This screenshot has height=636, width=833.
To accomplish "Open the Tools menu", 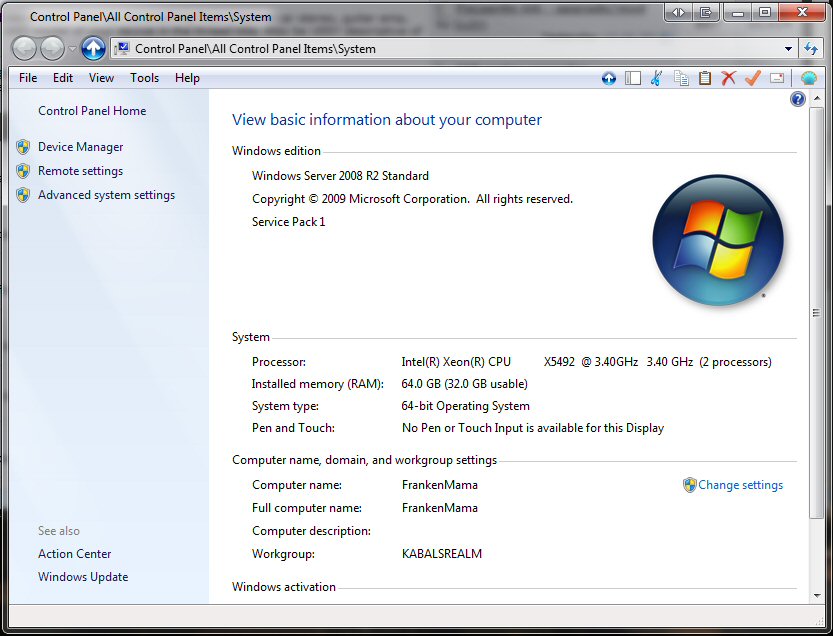I will tap(144, 78).
